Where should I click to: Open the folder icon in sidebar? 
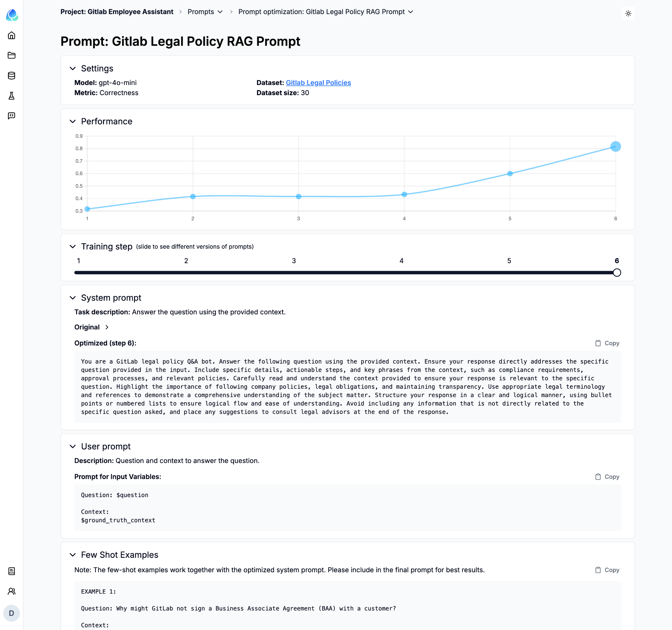[11, 55]
